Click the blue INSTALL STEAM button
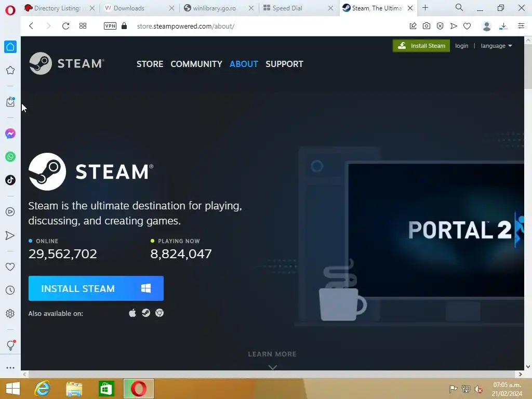This screenshot has width=532, height=399. click(96, 288)
